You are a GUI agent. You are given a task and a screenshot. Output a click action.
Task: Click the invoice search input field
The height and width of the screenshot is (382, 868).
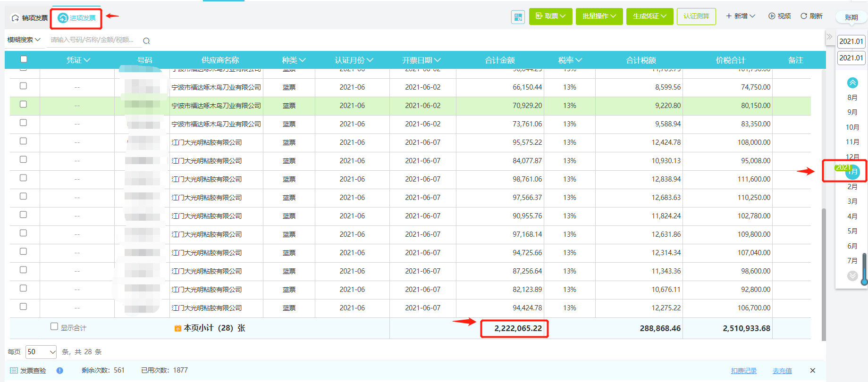coord(93,40)
